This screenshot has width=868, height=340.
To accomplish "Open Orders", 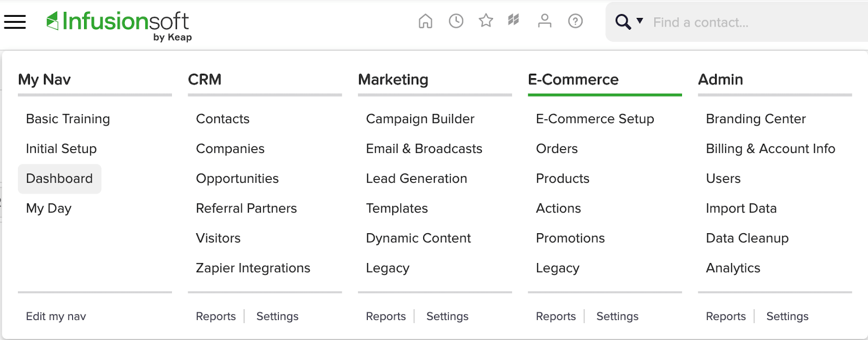I will (557, 149).
